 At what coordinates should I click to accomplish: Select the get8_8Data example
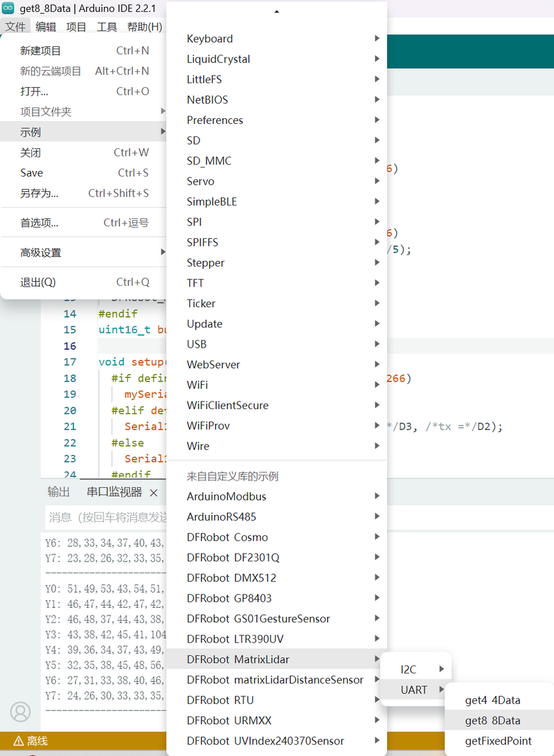click(492, 721)
